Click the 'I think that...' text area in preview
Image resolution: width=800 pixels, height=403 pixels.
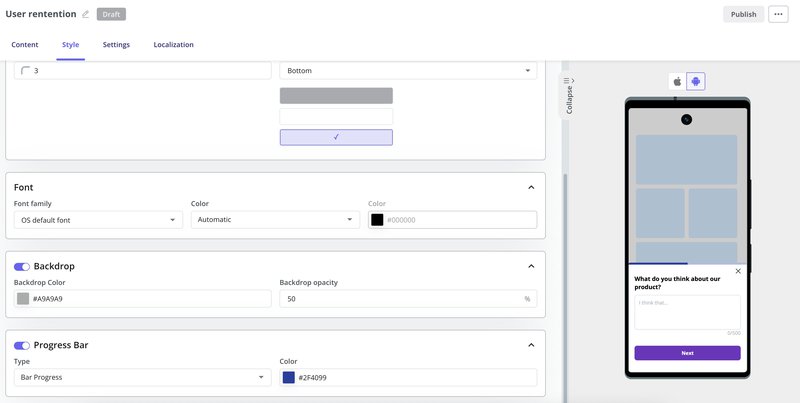687,312
